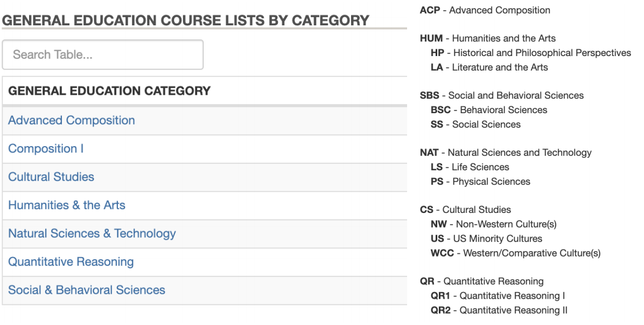Open the Quantitative Reasoning category link
644x325 pixels.
point(71,262)
